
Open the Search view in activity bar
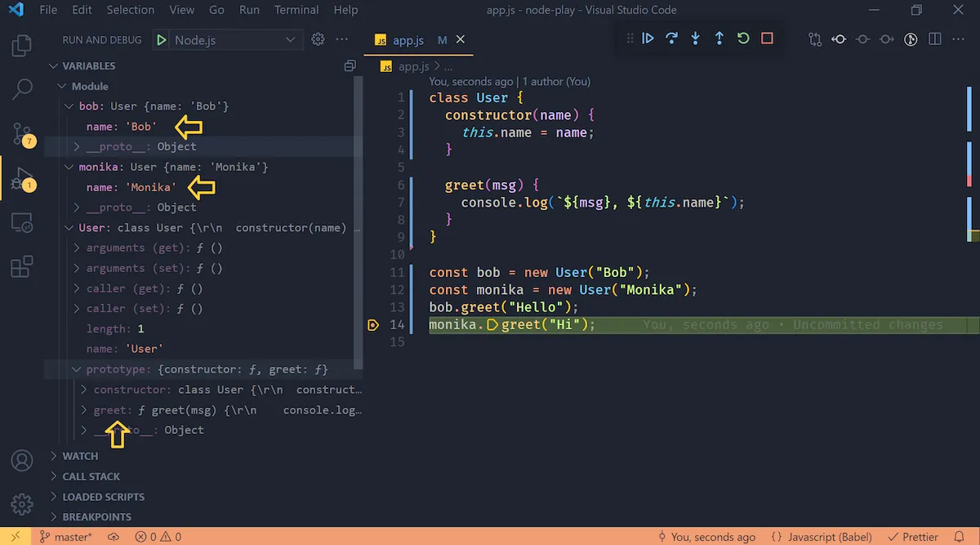[22, 89]
